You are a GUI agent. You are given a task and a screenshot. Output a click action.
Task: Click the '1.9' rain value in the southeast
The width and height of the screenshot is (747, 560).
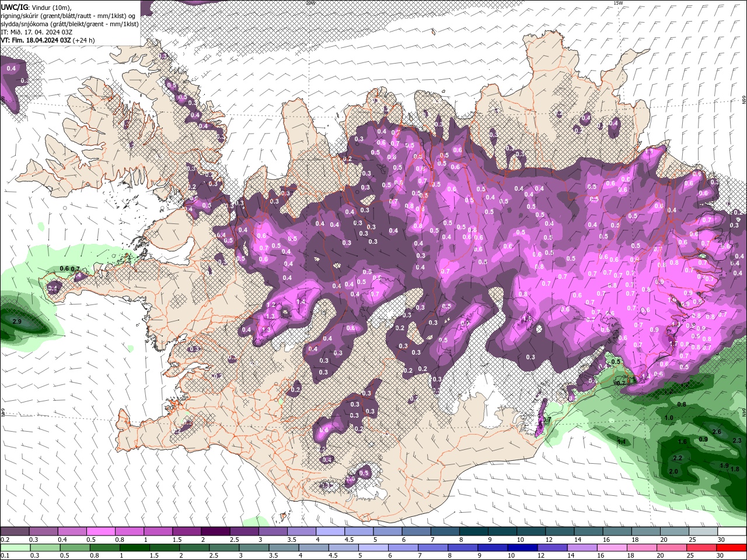pos(724,466)
